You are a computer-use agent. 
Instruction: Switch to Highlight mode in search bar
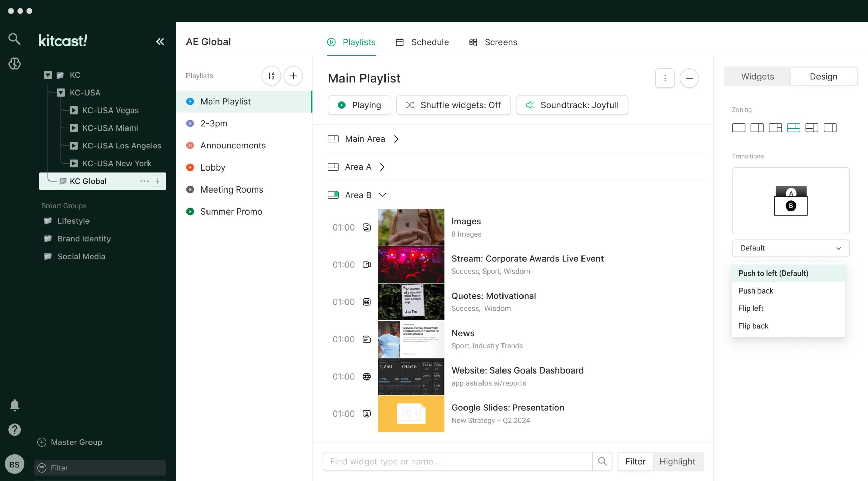click(677, 461)
